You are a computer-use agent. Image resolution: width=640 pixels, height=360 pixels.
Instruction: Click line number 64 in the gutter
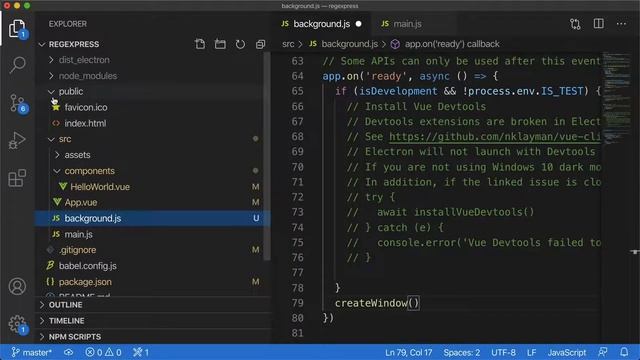(298, 76)
